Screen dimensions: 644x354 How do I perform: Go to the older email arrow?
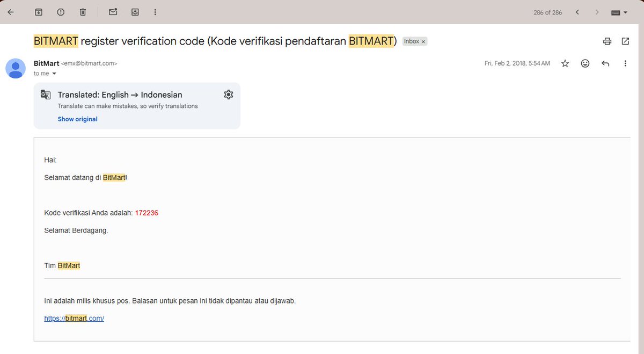(597, 12)
